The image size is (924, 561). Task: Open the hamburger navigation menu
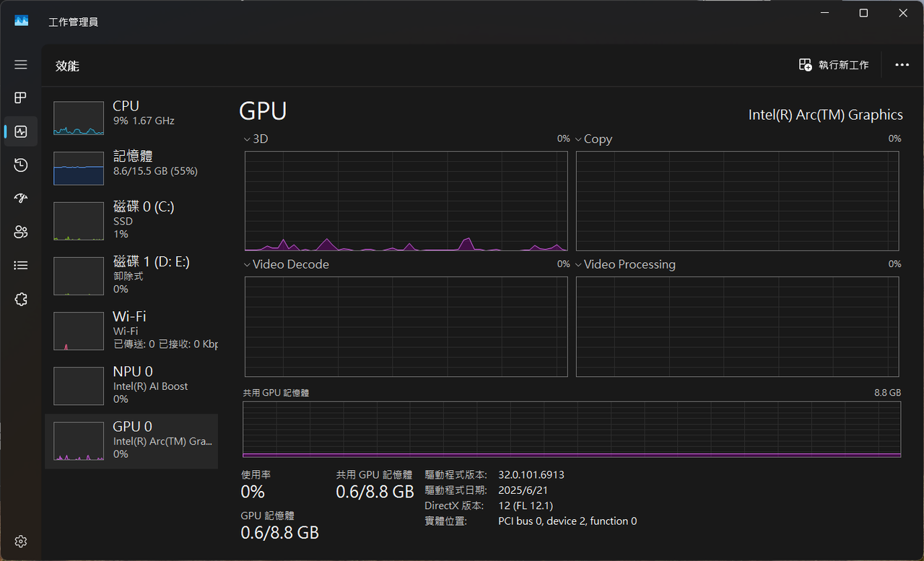pos(21,65)
